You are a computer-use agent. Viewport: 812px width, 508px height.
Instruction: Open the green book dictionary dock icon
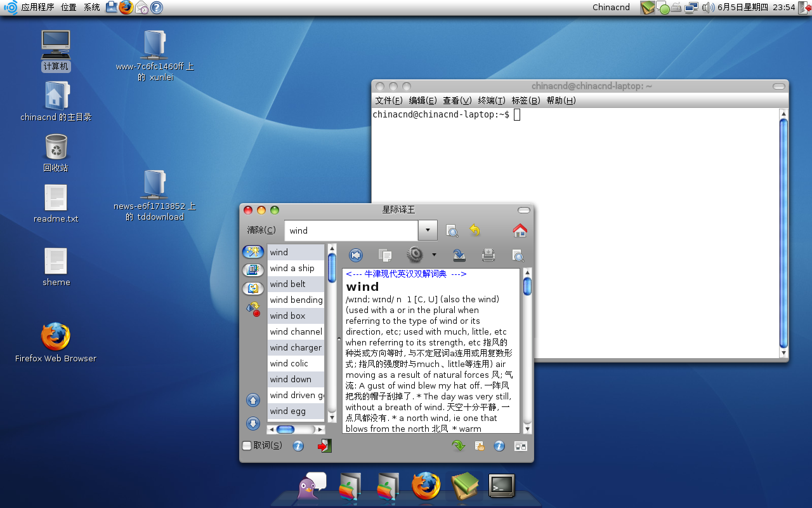464,486
